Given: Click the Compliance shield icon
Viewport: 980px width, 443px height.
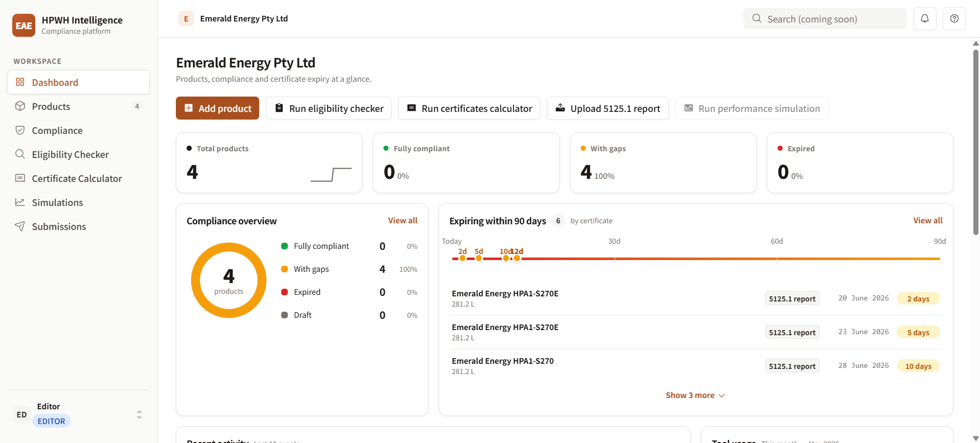Looking at the screenshot, I should [x=20, y=130].
